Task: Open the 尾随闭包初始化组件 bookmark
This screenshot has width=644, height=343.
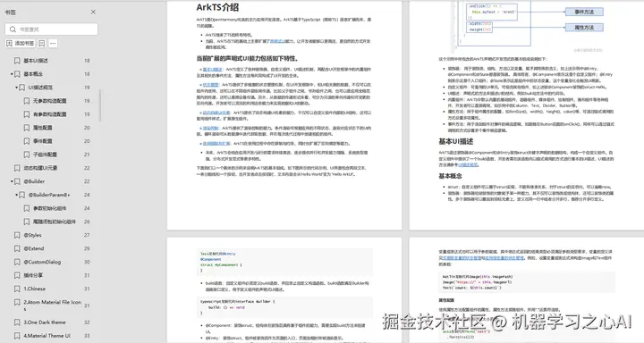Action: 55,222
